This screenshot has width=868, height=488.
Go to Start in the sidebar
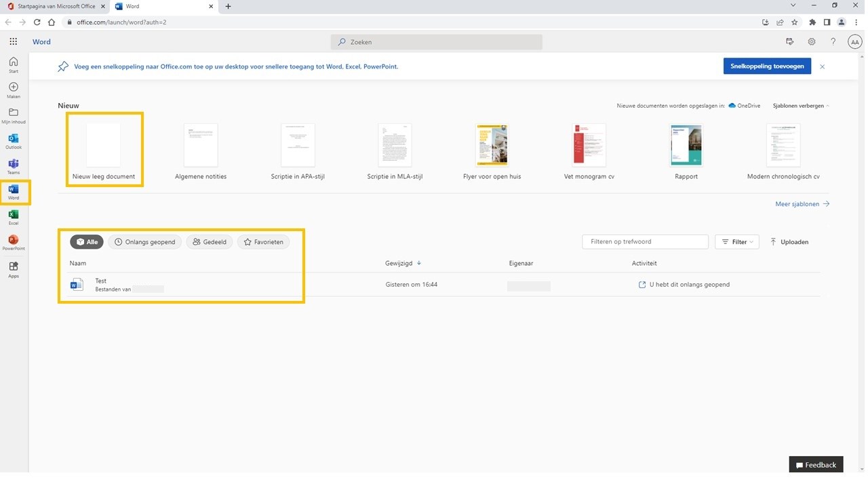pyautogui.click(x=14, y=65)
